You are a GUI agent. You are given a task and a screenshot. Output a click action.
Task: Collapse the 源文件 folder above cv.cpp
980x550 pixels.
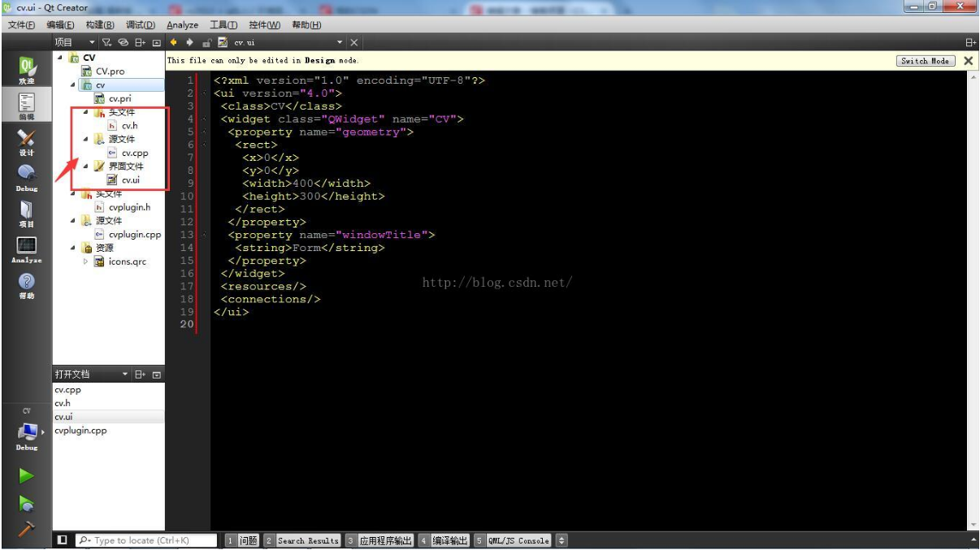[x=86, y=139]
